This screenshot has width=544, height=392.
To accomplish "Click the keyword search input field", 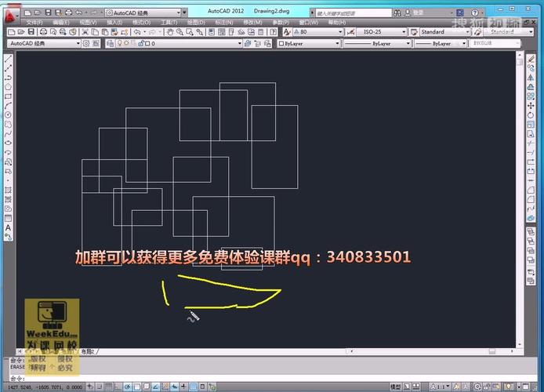I will (354, 13).
